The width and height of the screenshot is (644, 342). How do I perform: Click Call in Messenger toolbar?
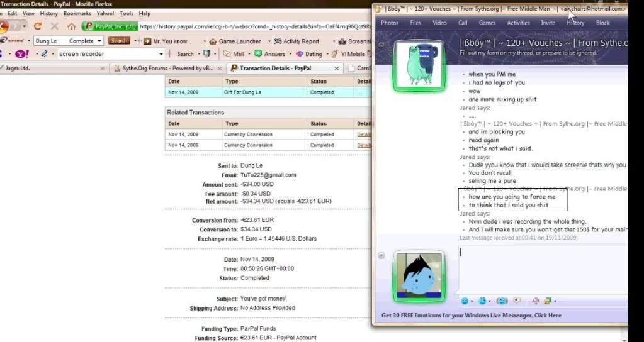click(463, 23)
